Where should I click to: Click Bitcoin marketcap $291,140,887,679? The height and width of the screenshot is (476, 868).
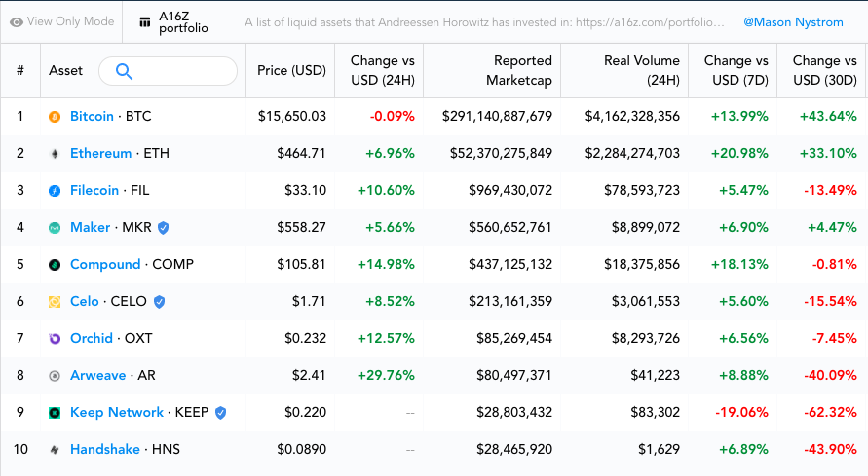click(x=497, y=116)
